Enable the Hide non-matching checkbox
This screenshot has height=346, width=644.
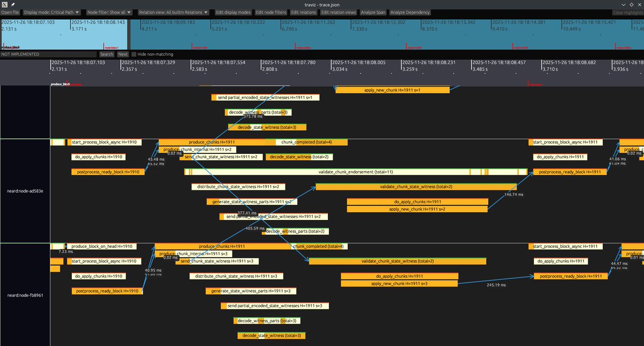134,54
